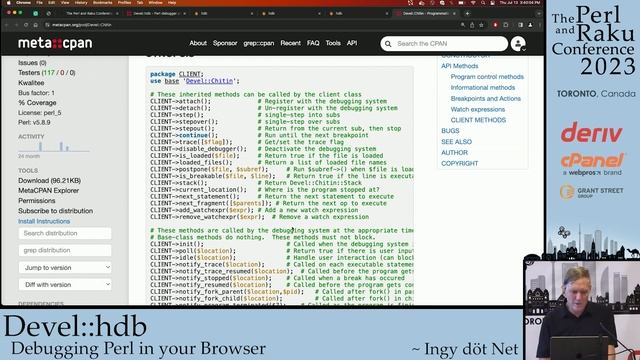Screen dimensions: 640x360
Task: Open the Chrome side panel icon
Action: [x=520, y=25]
